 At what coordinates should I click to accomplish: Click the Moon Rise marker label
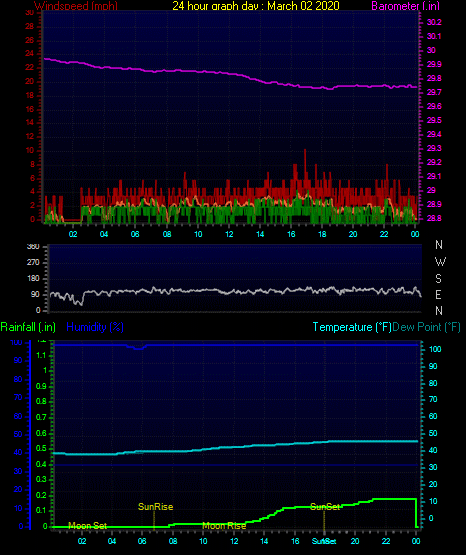[x=224, y=526]
